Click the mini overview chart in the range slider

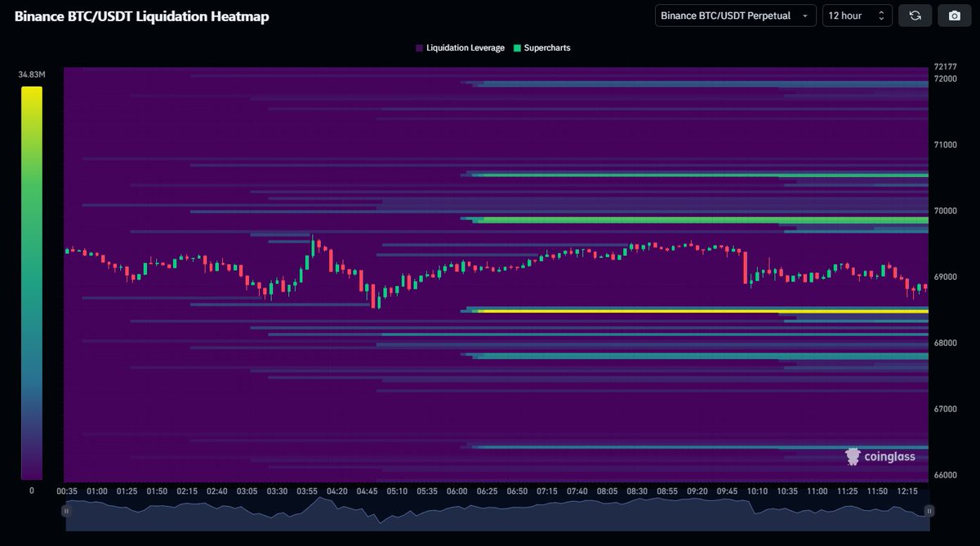[497, 514]
